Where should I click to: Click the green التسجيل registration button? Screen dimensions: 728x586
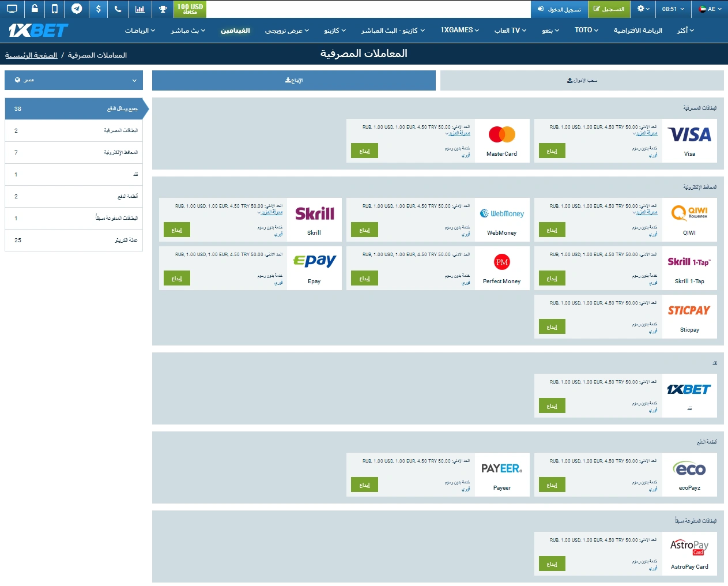[609, 9]
